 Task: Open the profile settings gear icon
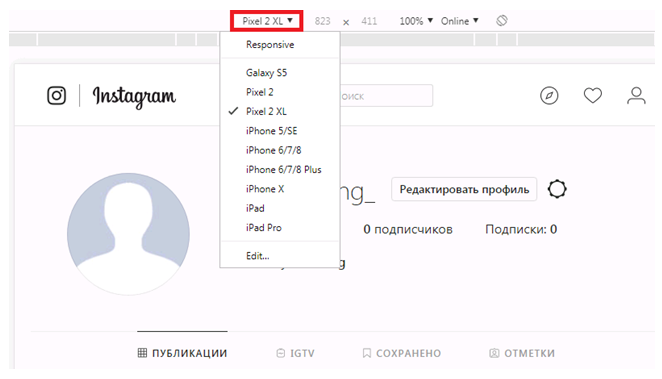(x=557, y=189)
